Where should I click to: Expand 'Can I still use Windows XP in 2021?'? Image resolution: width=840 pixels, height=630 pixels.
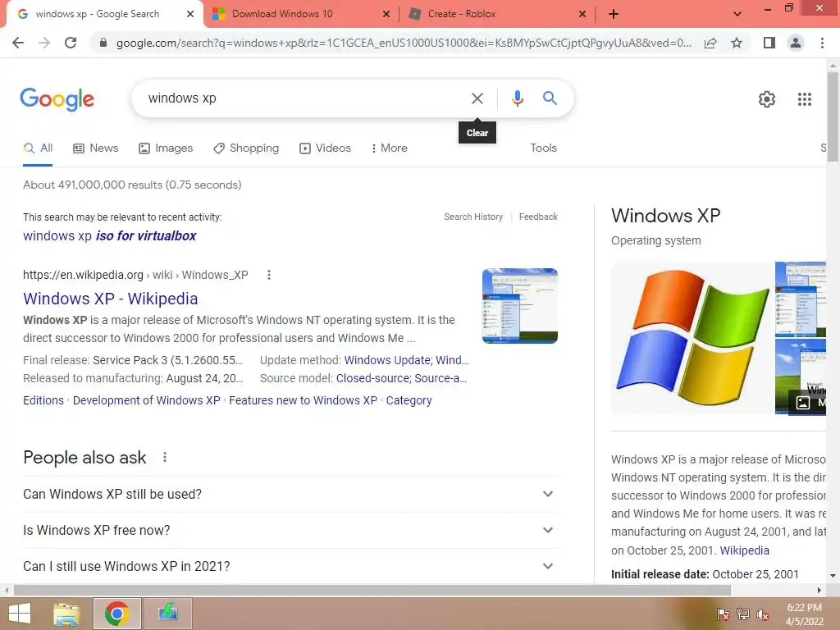290,566
